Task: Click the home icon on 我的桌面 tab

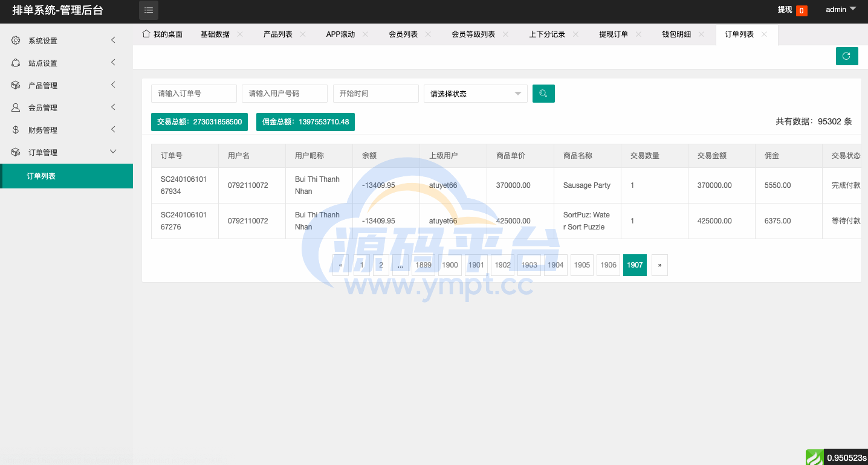Action: click(146, 34)
